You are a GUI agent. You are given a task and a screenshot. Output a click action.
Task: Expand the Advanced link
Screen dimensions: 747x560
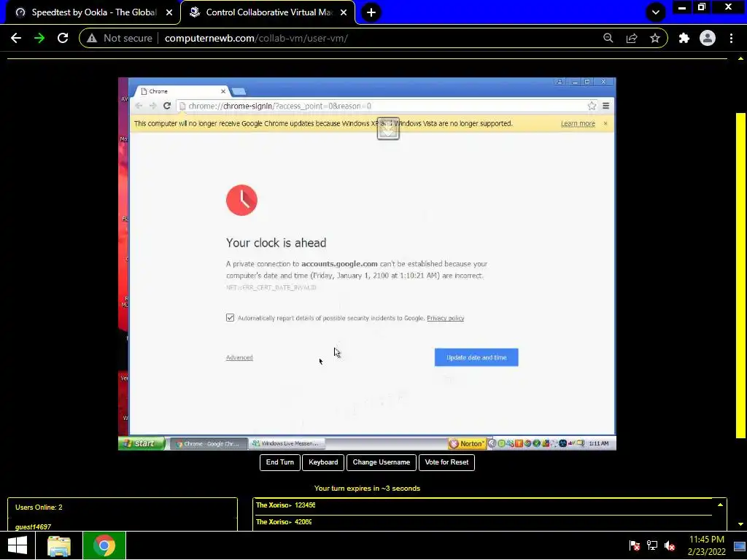click(x=239, y=357)
